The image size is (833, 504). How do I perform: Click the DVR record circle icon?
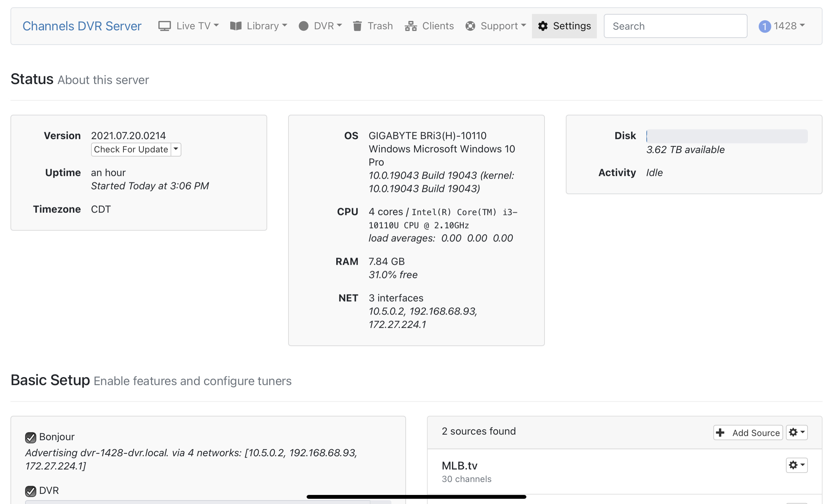303,26
